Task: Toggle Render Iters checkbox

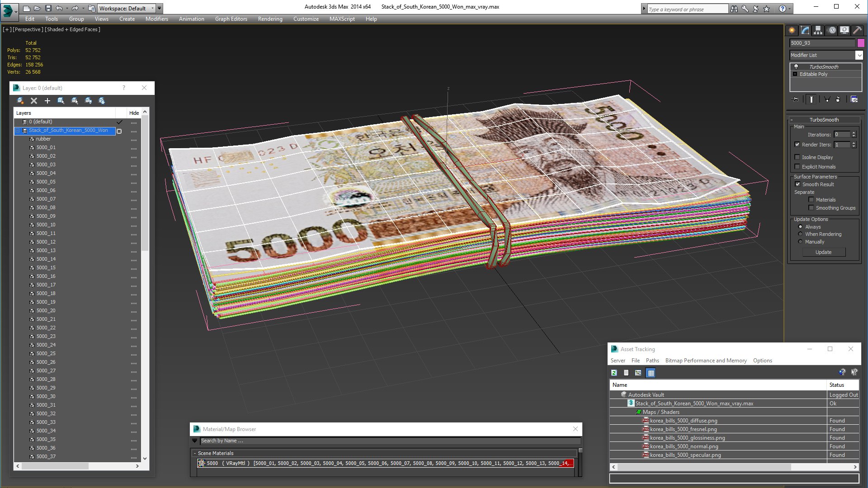Action: 797,145
